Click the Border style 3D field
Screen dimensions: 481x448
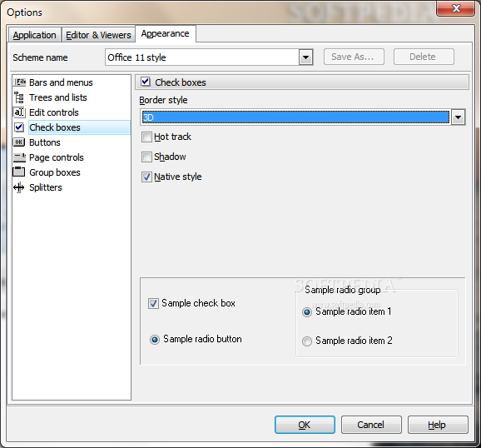click(x=295, y=117)
